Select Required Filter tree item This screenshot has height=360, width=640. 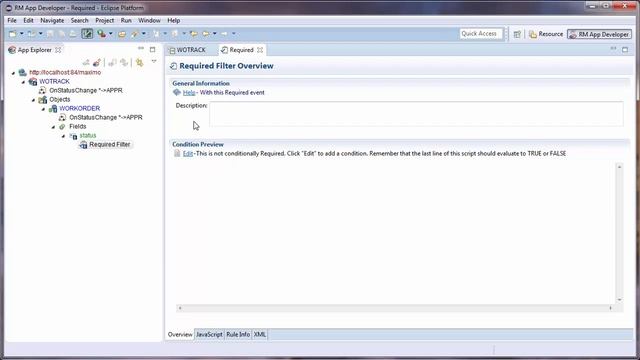(110, 144)
